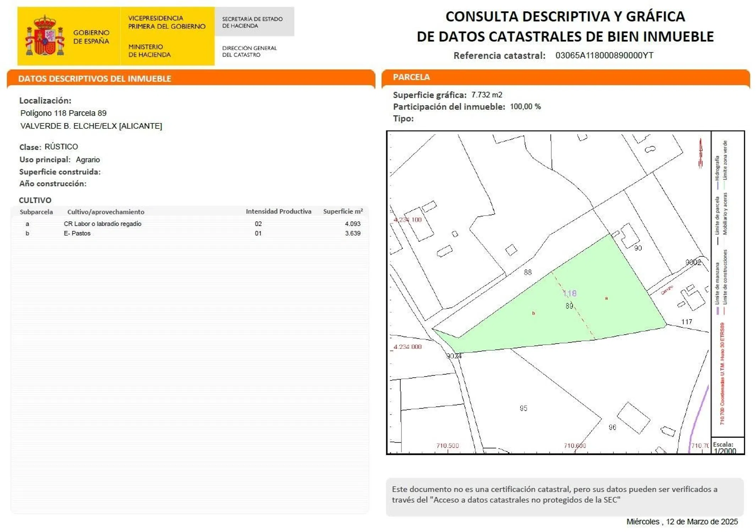Select the 'Datos descriptivos del inmueble' header

tap(94, 79)
